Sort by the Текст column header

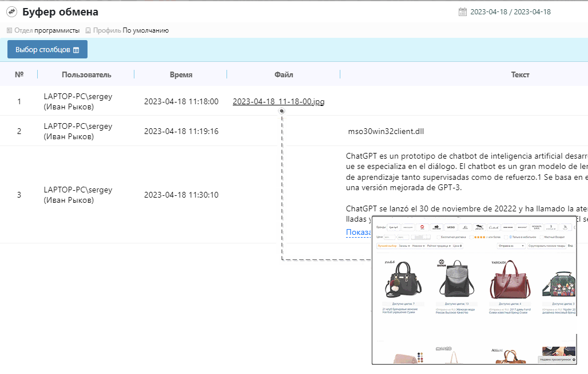click(x=520, y=74)
